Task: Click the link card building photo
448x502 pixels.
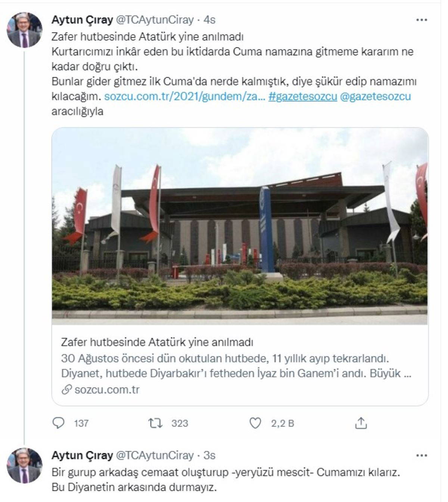Action: click(x=240, y=226)
